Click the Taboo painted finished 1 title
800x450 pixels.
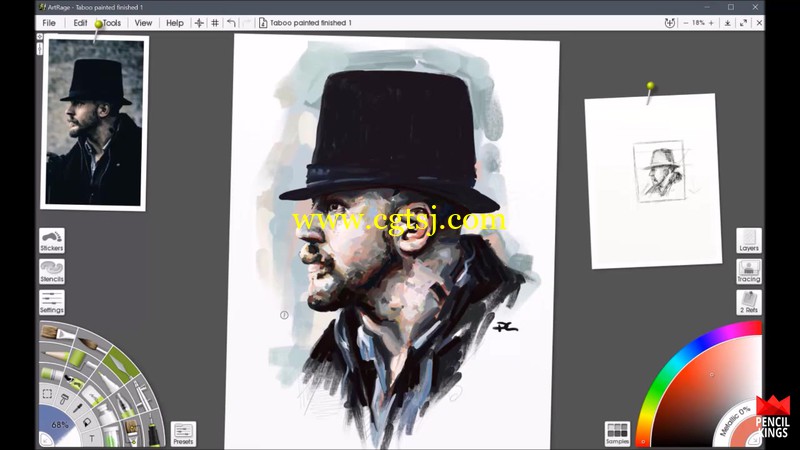(311, 23)
